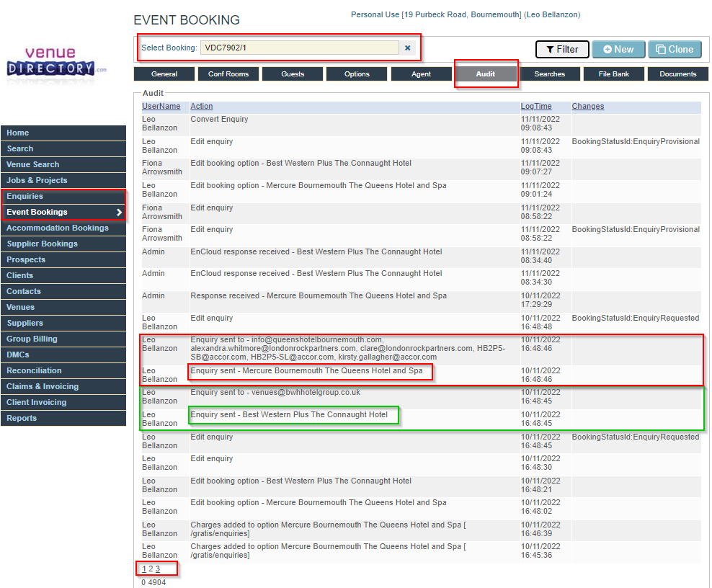Open the Conf Rooms tab
712x588 pixels.
click(228, 74)
